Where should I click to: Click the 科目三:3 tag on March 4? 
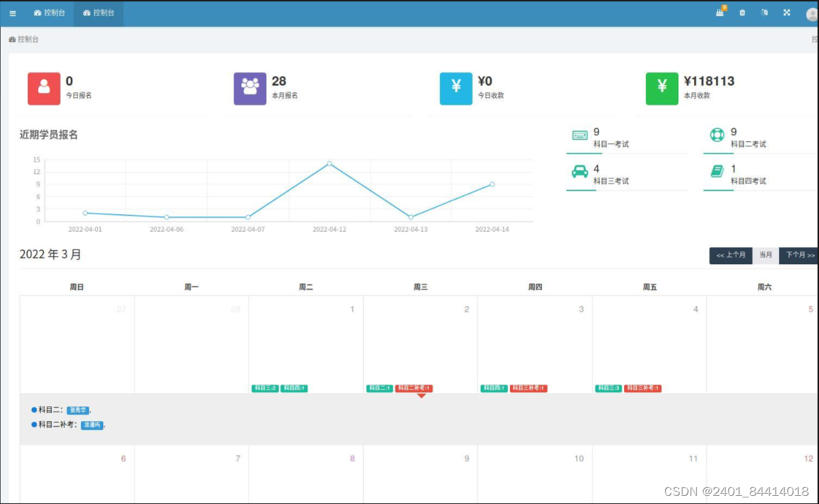pos(608,389)
